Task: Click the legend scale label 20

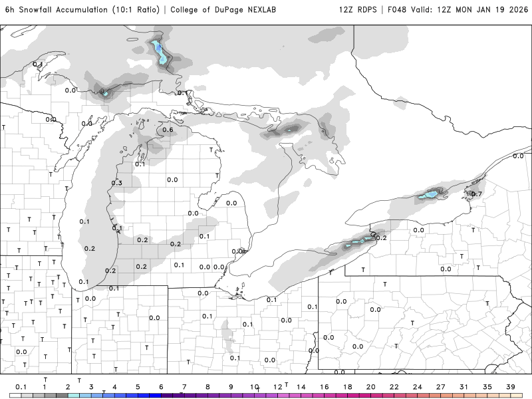Action: point(371,387)
